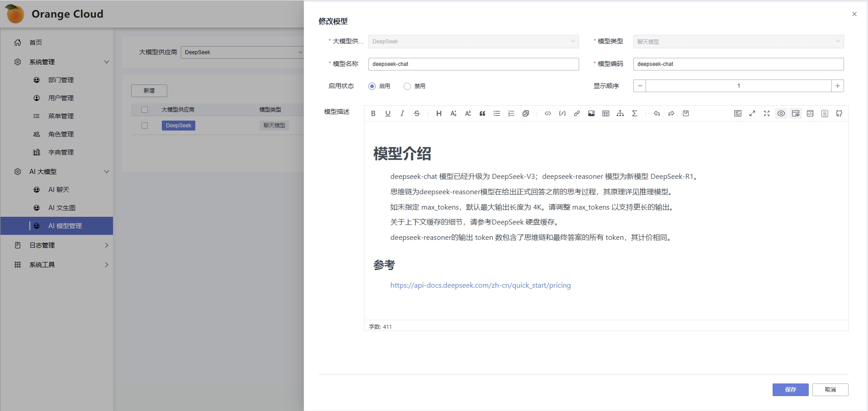Apply superscript formatting
The width and height of the screenshot is (868, 411).
467,113
